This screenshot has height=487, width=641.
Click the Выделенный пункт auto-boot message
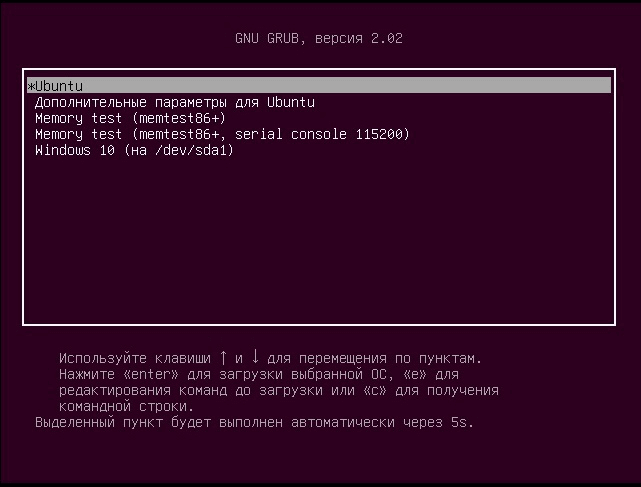[x=254, y=422]
